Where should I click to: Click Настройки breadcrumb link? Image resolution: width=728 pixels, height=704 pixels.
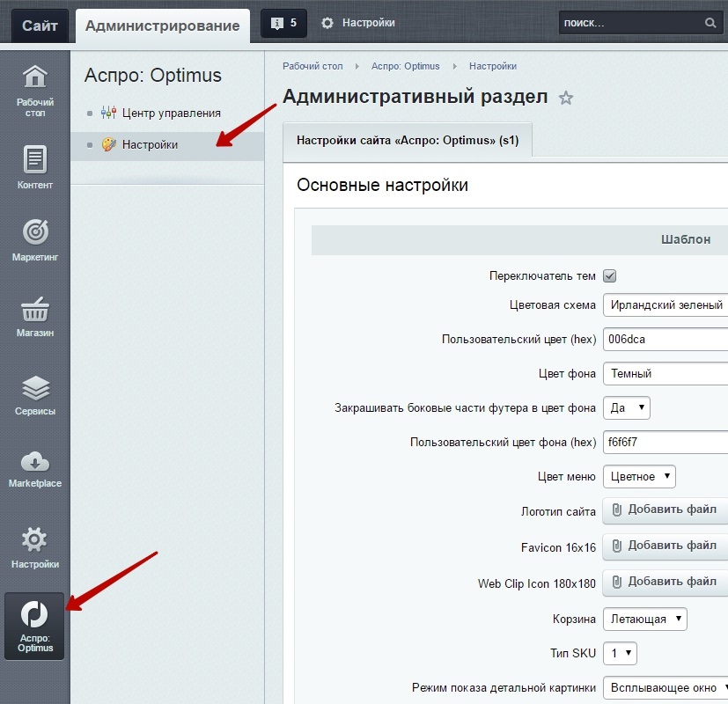[x=493, y=66]
